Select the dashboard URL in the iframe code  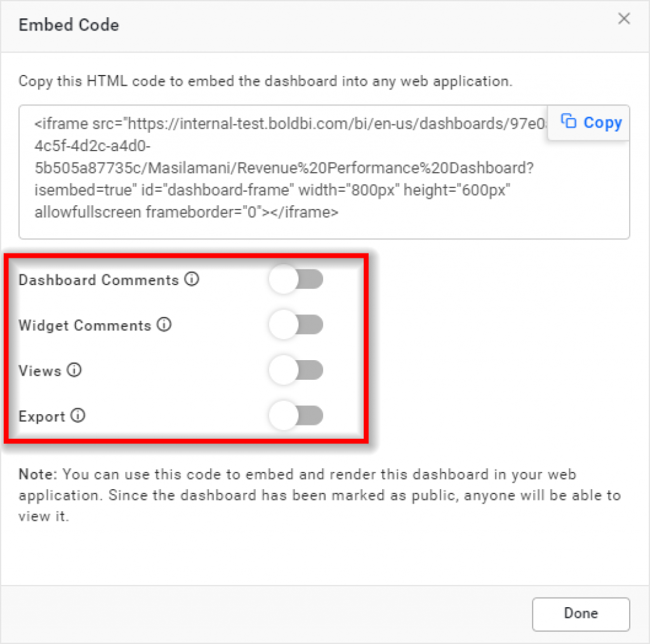click(317, 124)
